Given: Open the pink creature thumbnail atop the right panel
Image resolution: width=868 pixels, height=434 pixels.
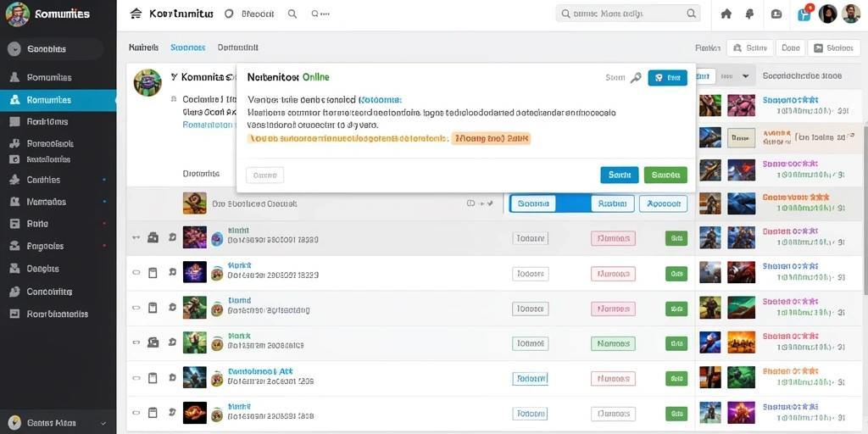Looking at the screenshot, I should [741, 105].
